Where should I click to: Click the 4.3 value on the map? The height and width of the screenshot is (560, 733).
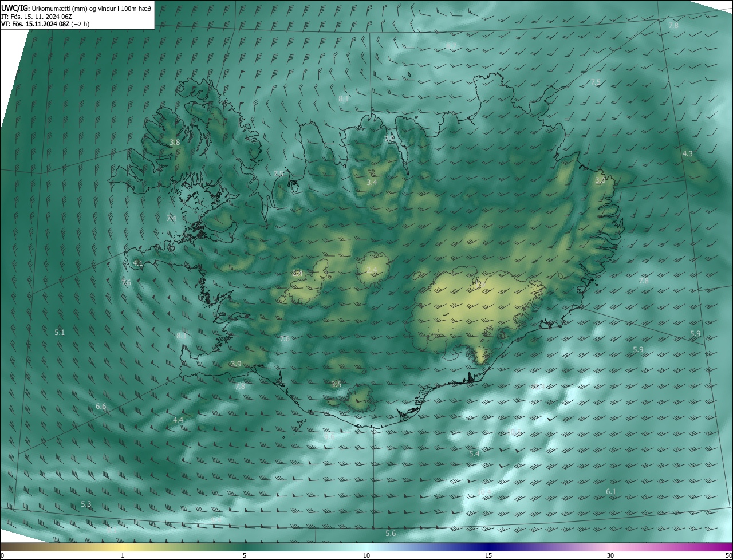pos(687,153)
